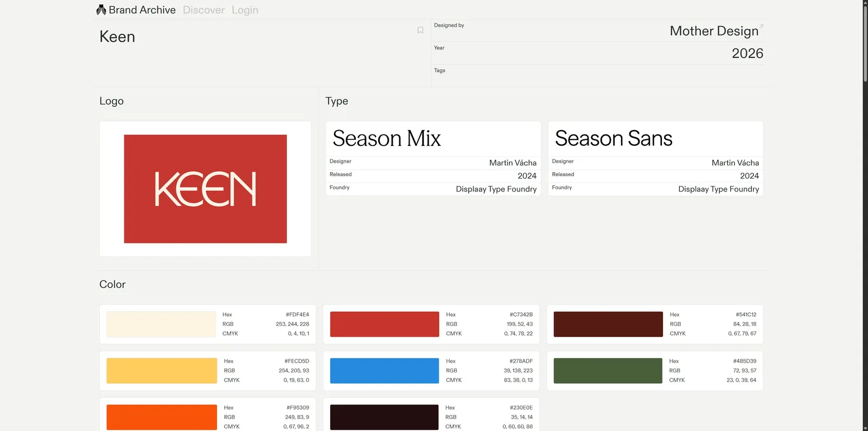Click the hex value #FDF4E4
Viewport: 868px width, 431px height.
[x=297, y=314]
